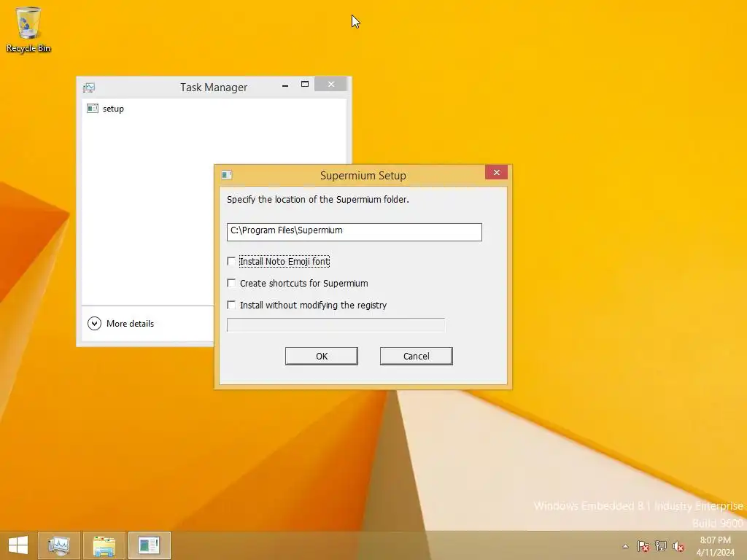
Task: Minimize the Task Manager window
Action: point(285,85)
